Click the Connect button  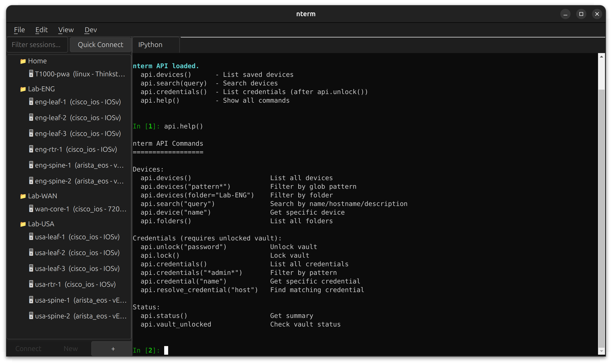[x=28, y=348]
